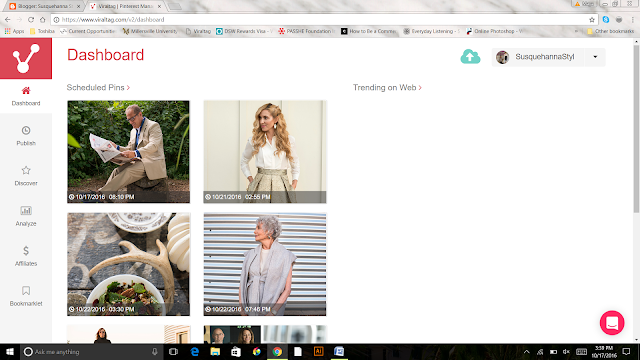
Task: Bookmark page with the star icon
Action: point(592,20)
